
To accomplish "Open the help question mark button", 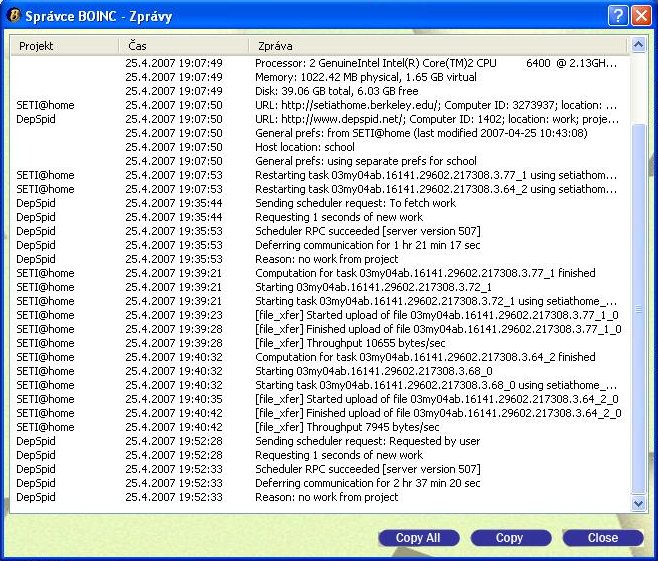I will (617, 16).
